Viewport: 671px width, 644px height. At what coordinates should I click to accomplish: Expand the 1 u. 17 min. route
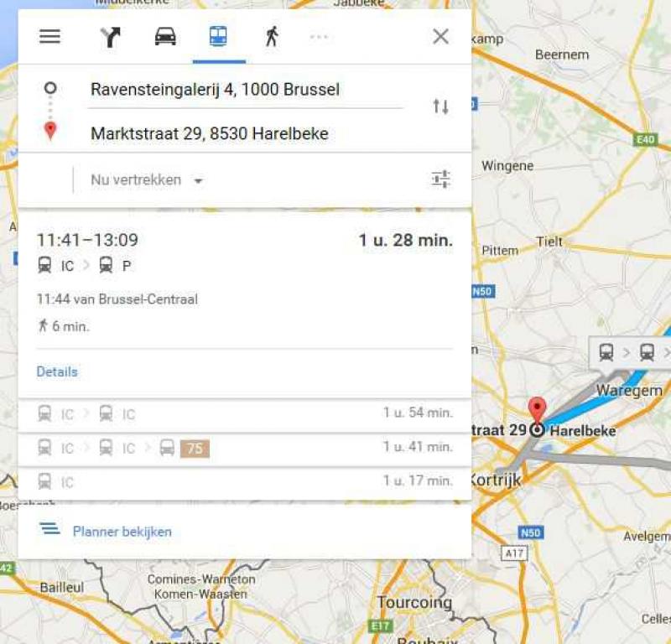pyautogui.click(x=244, y=482)
